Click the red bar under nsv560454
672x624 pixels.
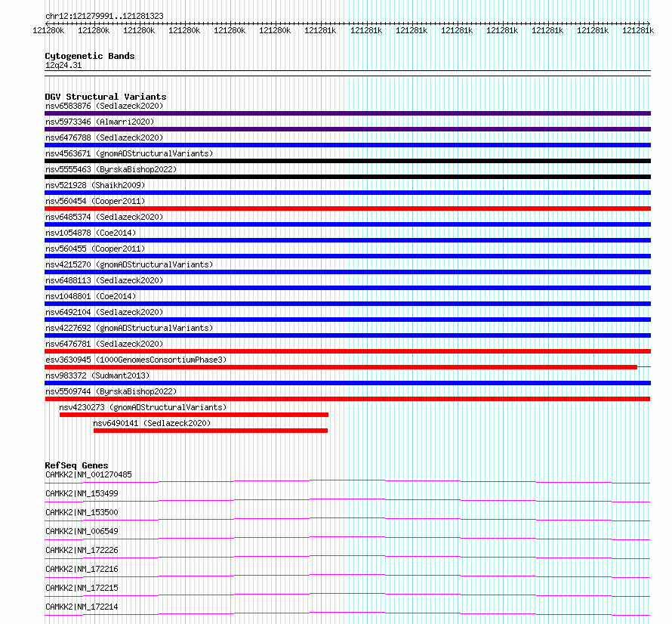(347, 209)
